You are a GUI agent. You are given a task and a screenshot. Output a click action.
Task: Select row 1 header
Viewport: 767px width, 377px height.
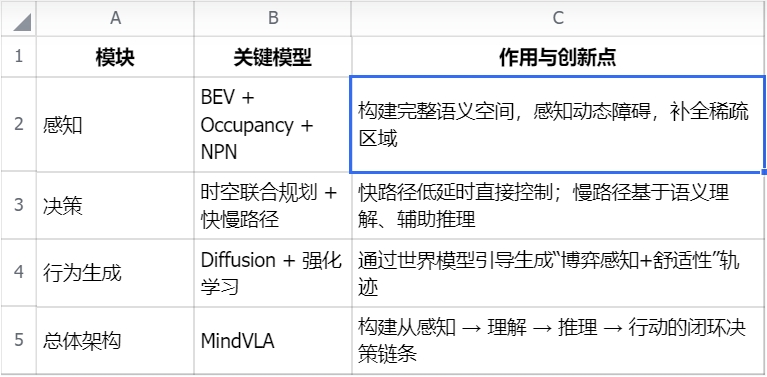click(18, 56)
